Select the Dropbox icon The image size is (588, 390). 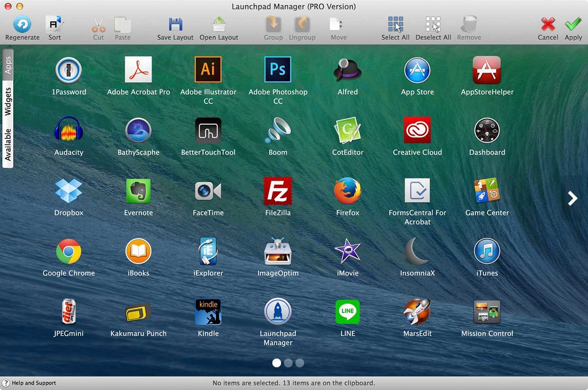click(x=68, y=191)
